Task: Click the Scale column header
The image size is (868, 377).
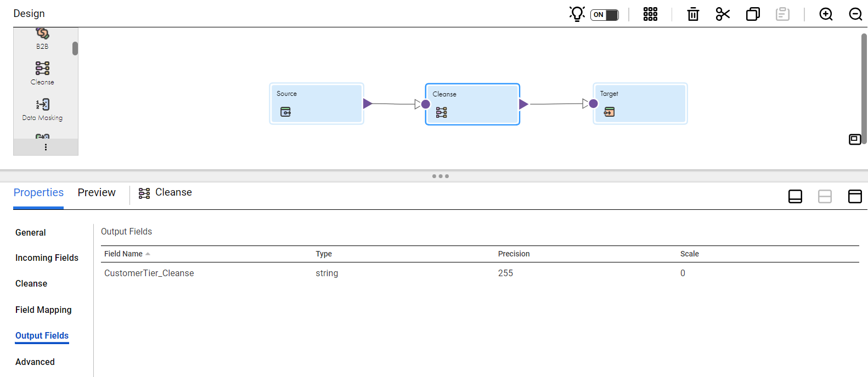Action: [689, 254]
